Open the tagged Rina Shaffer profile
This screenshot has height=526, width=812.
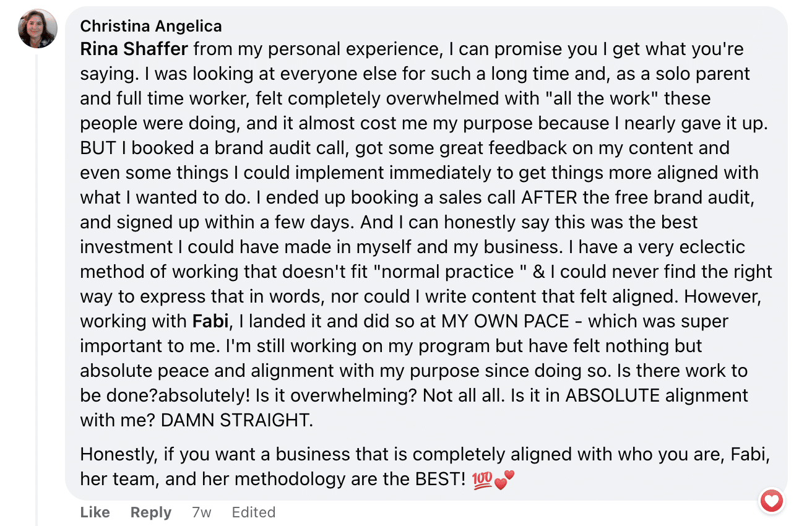click(134, 49)
